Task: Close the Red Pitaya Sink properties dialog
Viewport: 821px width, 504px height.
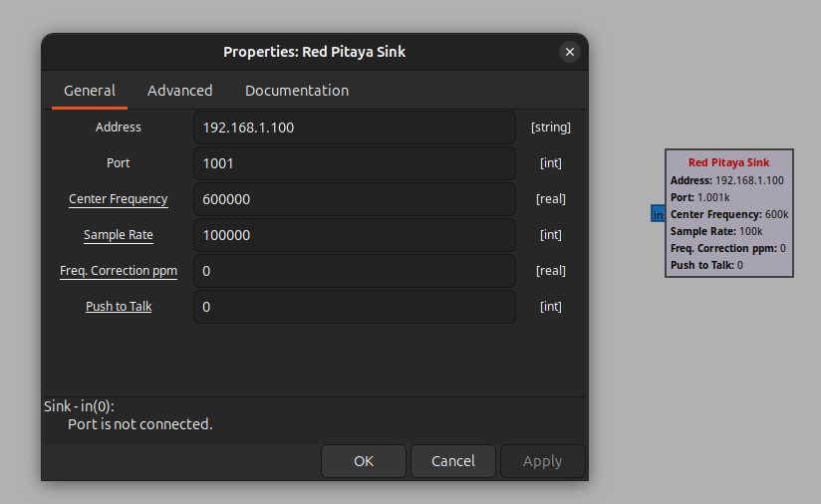Action: [570, 52]
